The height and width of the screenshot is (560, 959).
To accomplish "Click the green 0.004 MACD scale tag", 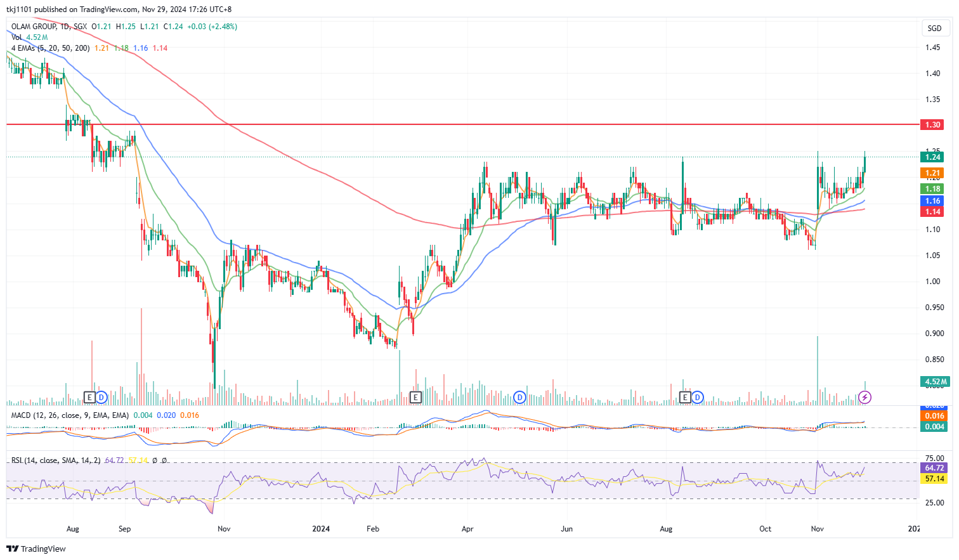I will click(935, 427).
